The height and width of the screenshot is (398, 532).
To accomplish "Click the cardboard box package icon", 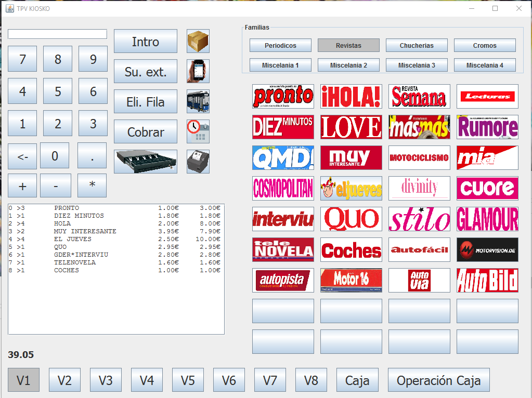I will point(198,41).
